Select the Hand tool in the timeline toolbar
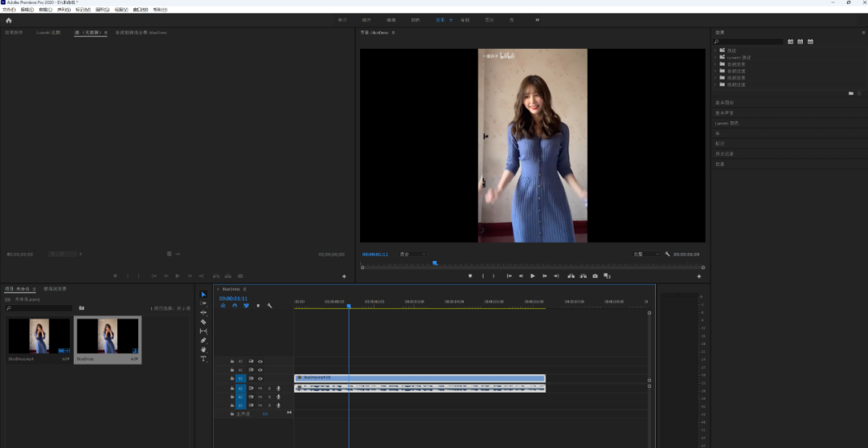 203,349
